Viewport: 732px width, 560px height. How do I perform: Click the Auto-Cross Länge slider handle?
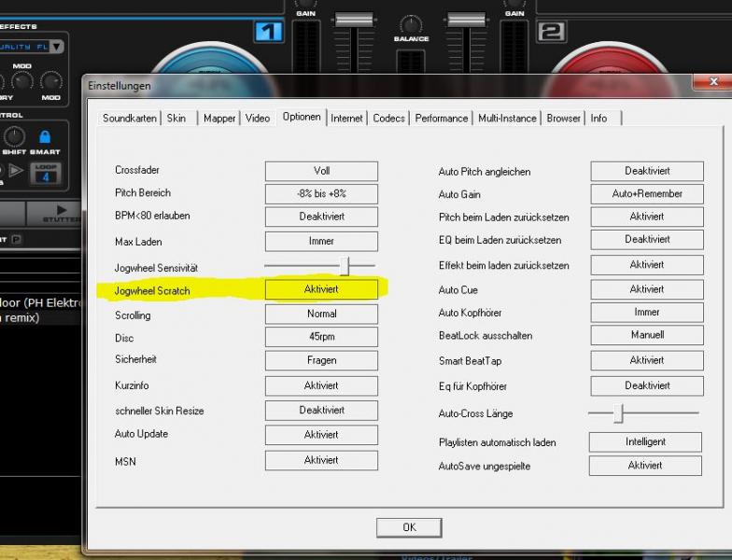coord(618,413)
